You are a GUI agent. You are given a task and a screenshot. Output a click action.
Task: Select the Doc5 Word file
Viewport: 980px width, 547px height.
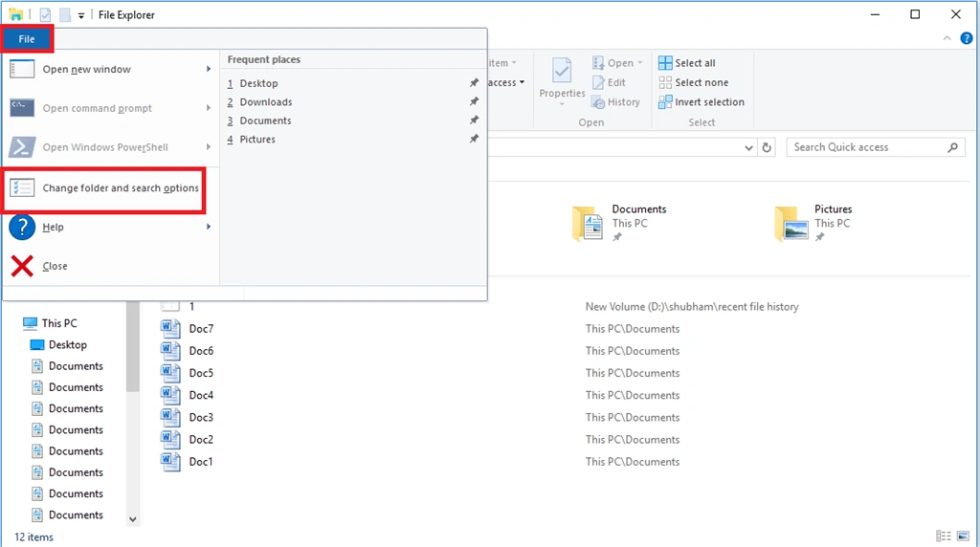coord(187,373)
